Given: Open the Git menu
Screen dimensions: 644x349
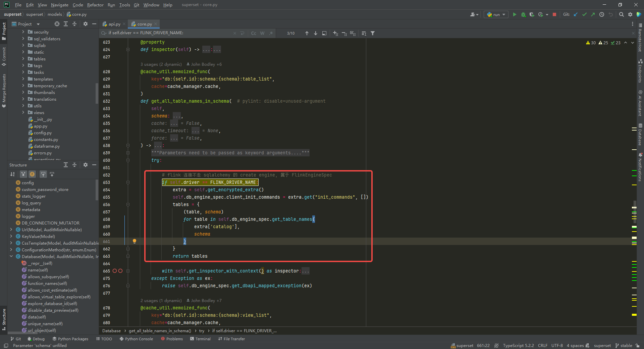Looking at the screenshot, I should [137, 5].
